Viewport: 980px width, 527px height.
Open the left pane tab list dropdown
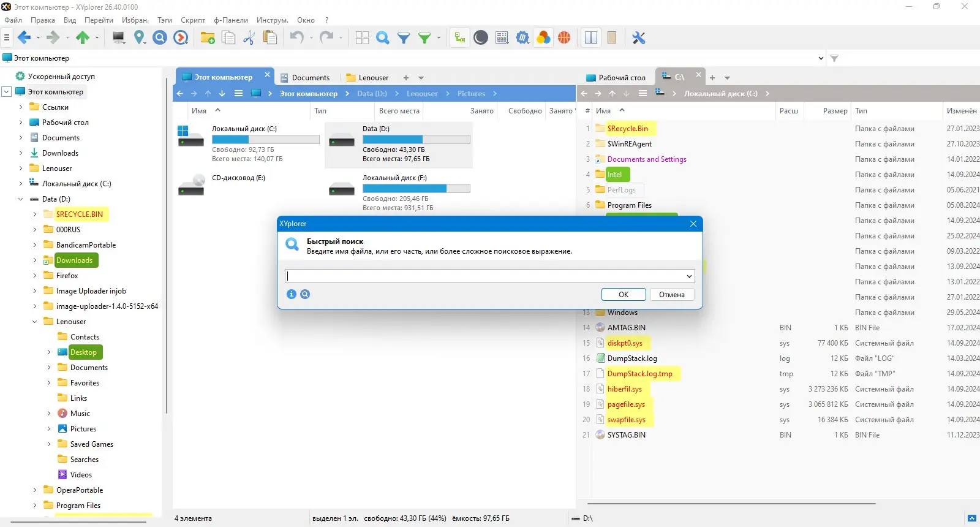coord(421,78)
